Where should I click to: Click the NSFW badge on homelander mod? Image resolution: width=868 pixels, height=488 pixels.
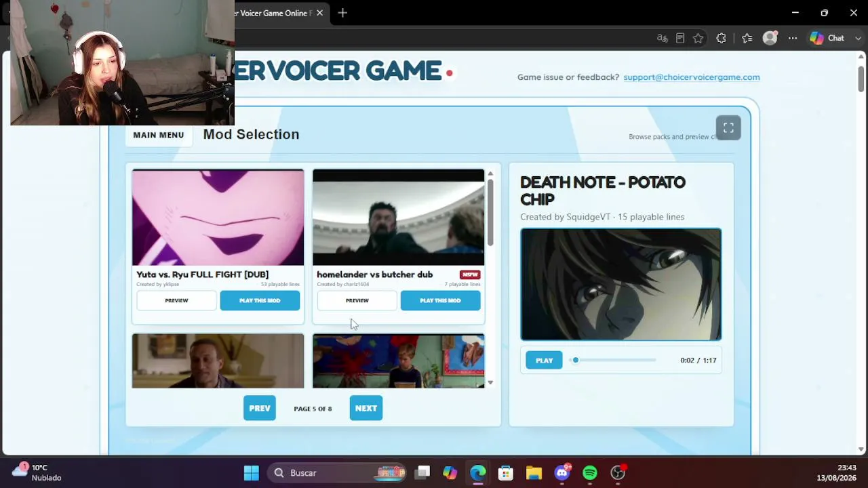pyautogui.click(x=470, y=274)
